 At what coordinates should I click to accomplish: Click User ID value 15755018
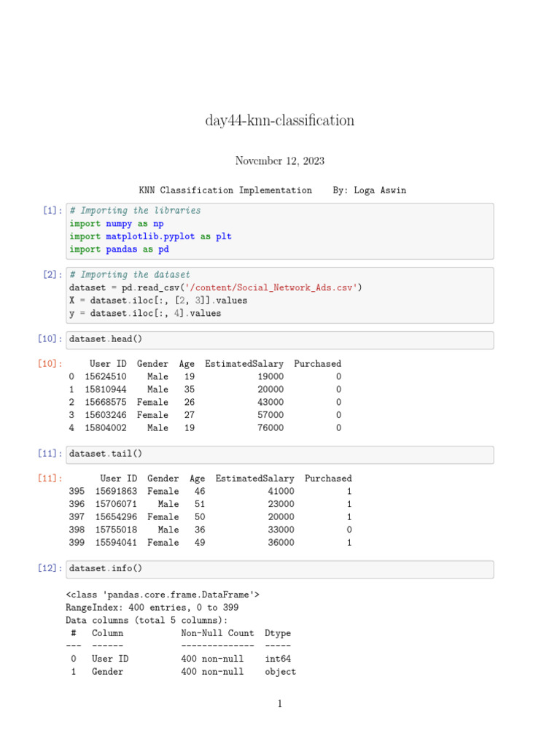pyautogui.click(x=116, y=530)
